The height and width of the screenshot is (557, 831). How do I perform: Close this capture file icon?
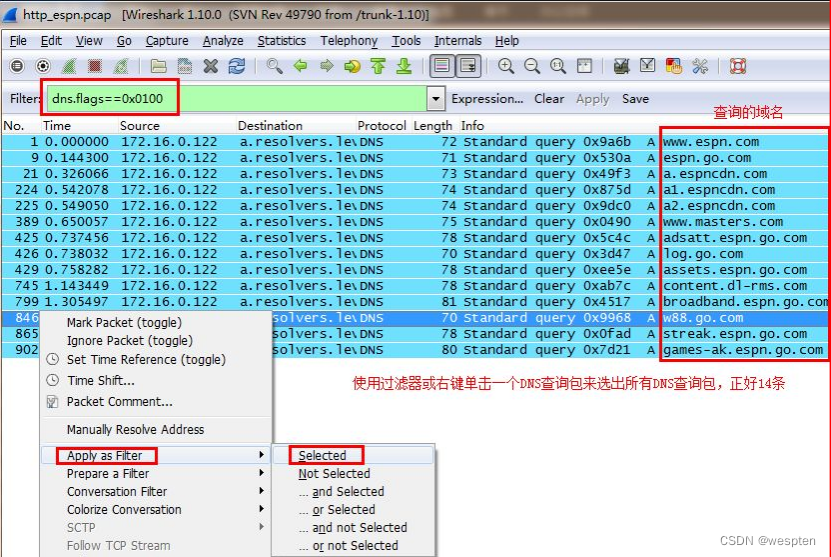tap(210, 66)
